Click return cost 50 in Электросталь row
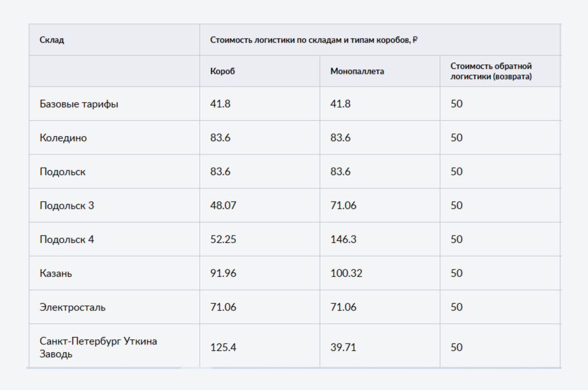 (457, 307)
